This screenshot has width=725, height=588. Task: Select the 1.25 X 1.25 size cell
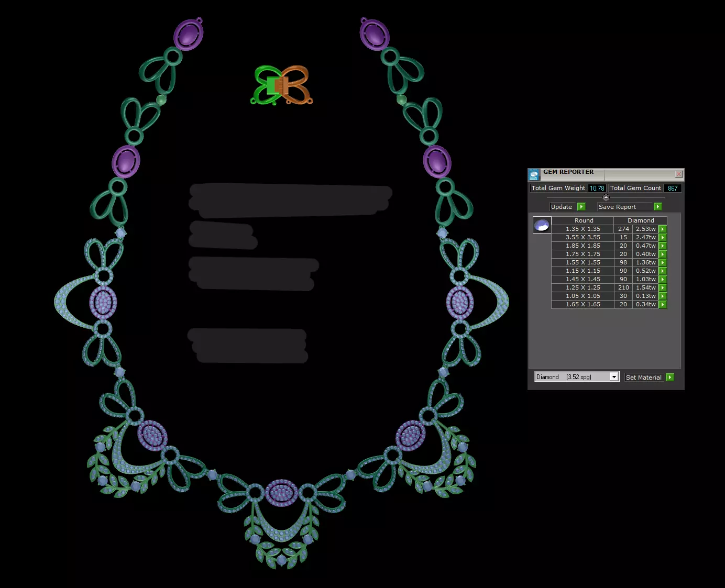(583, 287)
